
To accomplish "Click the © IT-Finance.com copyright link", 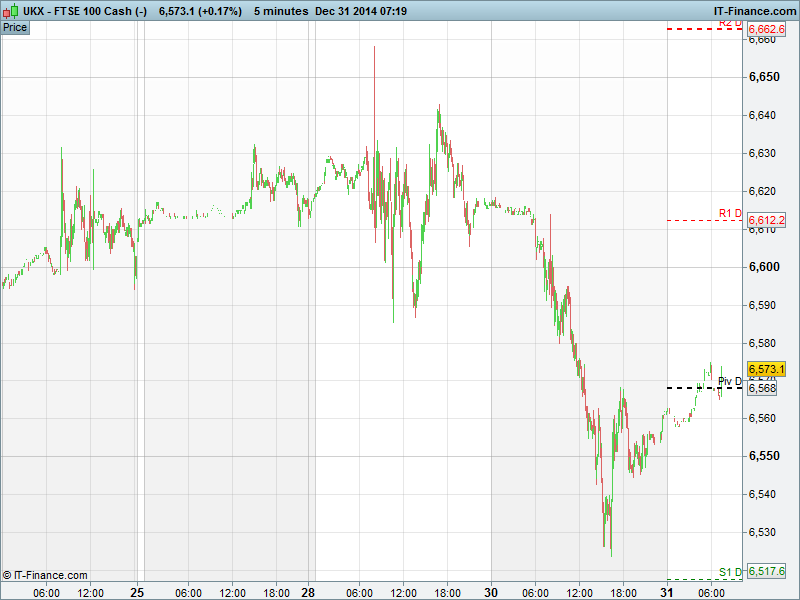I will tap(45, 575).
